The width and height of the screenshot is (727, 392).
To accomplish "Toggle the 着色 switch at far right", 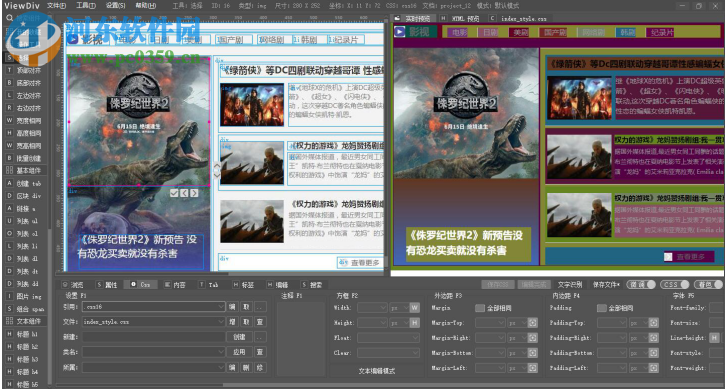I will tap(709, 284).
